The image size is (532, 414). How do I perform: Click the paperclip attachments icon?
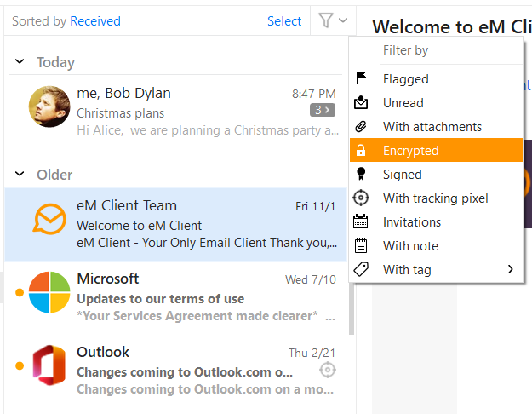pos(361,126)
